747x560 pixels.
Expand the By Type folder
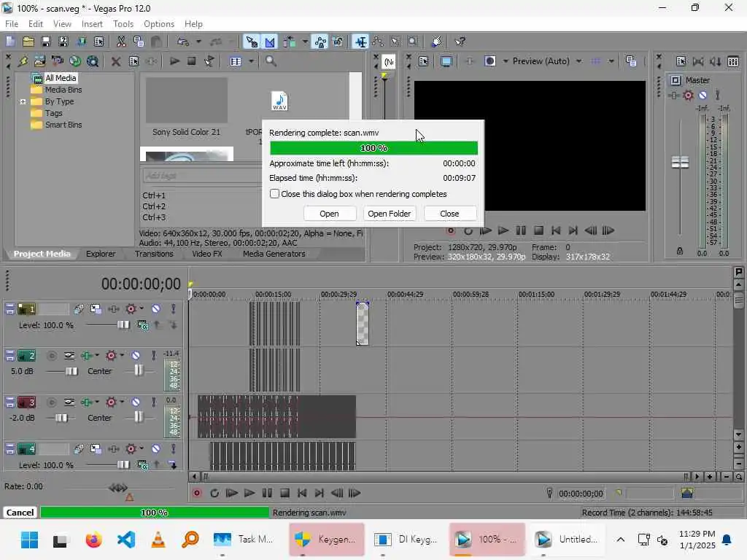coord(23,101)
